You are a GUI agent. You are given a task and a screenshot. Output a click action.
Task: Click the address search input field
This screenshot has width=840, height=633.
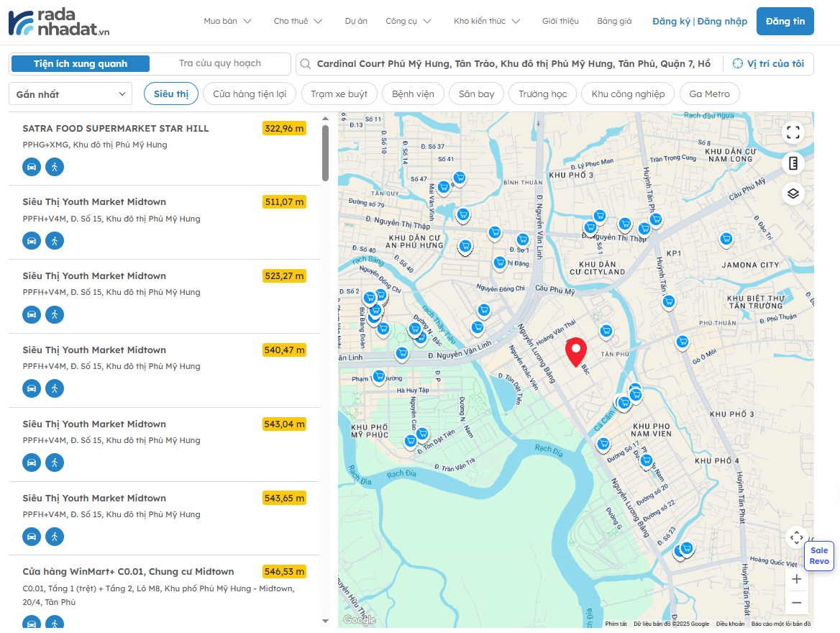pyautogui.click(x=512, y=64)
